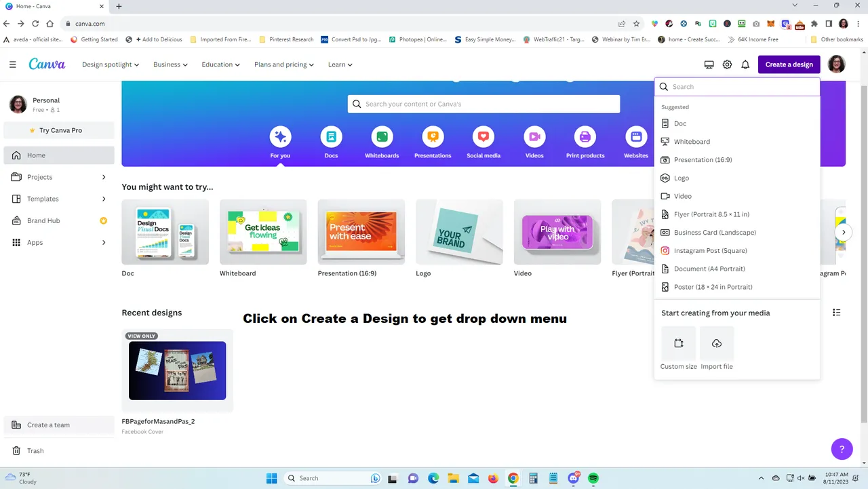Switch recent designs to list view
Screen dimensions: 868x489
[836, 313]
